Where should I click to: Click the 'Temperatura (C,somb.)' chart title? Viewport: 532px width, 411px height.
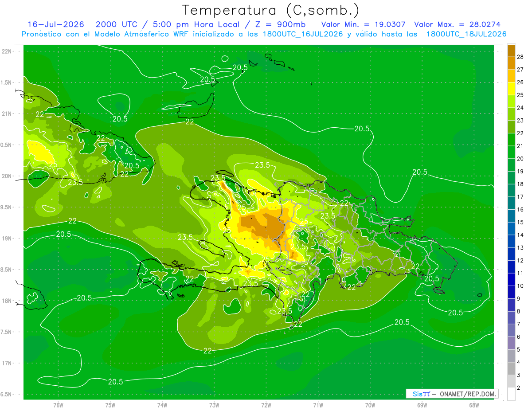pos(271,10)
